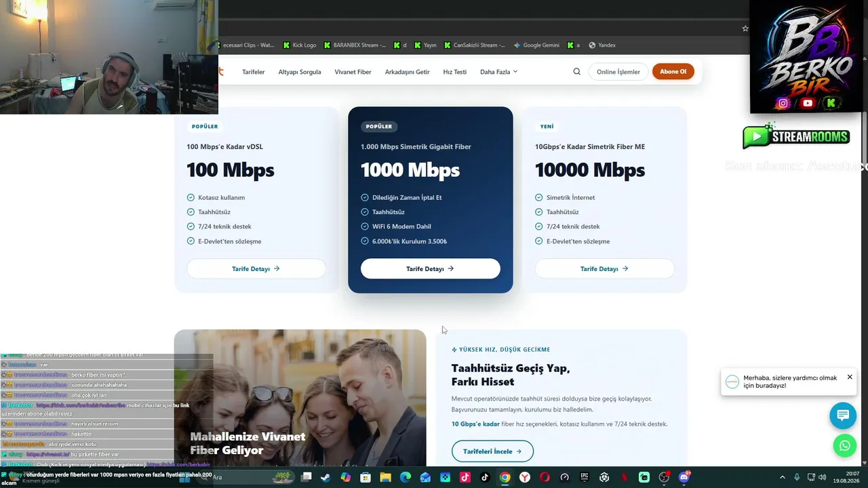Click the microphone icon in system tray

797,477
